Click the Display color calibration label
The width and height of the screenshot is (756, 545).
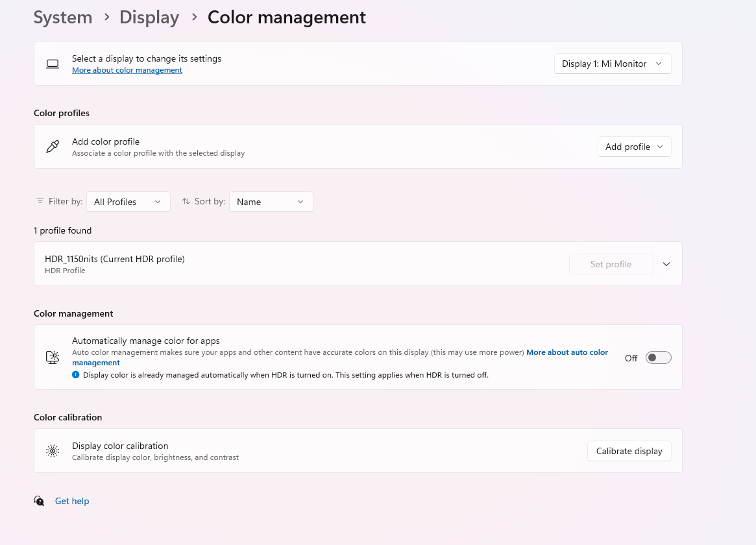pos(120,446)
